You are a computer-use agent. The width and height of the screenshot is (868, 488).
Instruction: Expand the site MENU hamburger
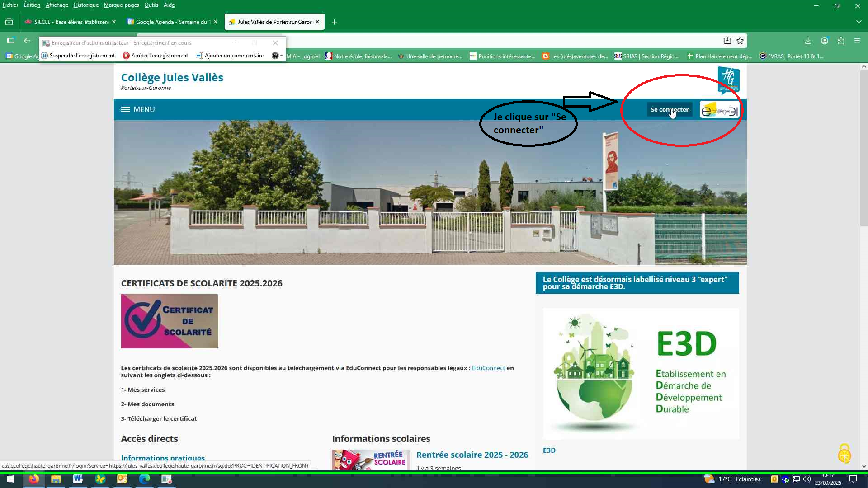pos(138,109)
